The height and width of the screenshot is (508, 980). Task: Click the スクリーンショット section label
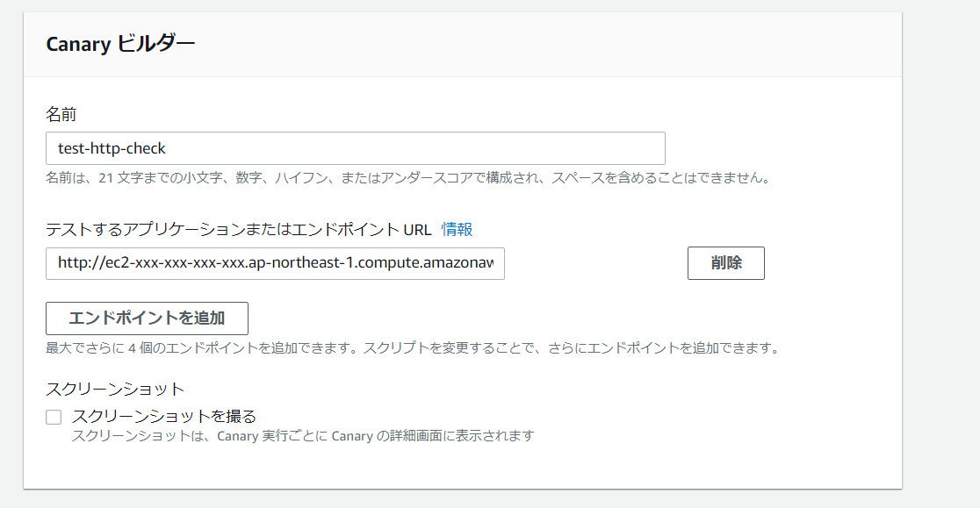tap(115, 388)
